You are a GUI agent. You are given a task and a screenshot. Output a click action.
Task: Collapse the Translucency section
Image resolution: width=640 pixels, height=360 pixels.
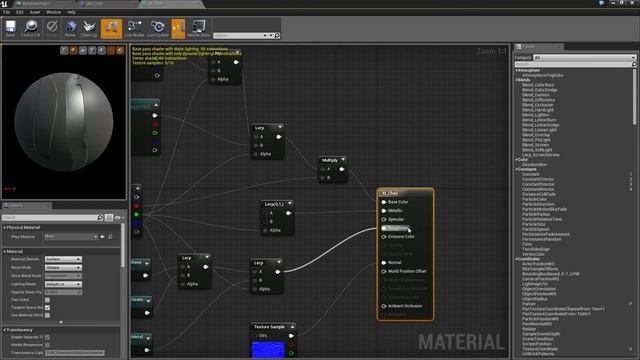[4, 330]
